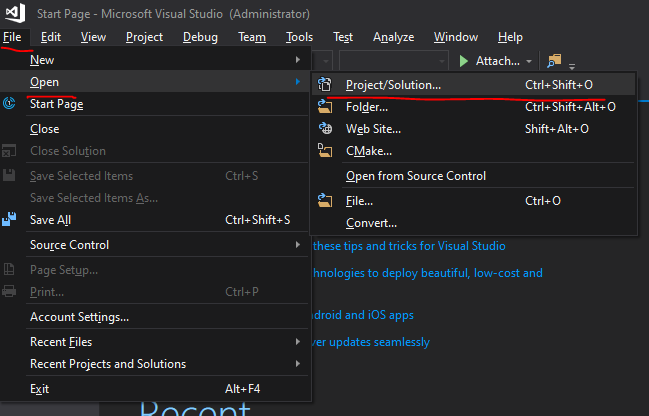The height and width of the screenshot is (416, 649).
Task: Open the Help menu
Action: (510, 37)
